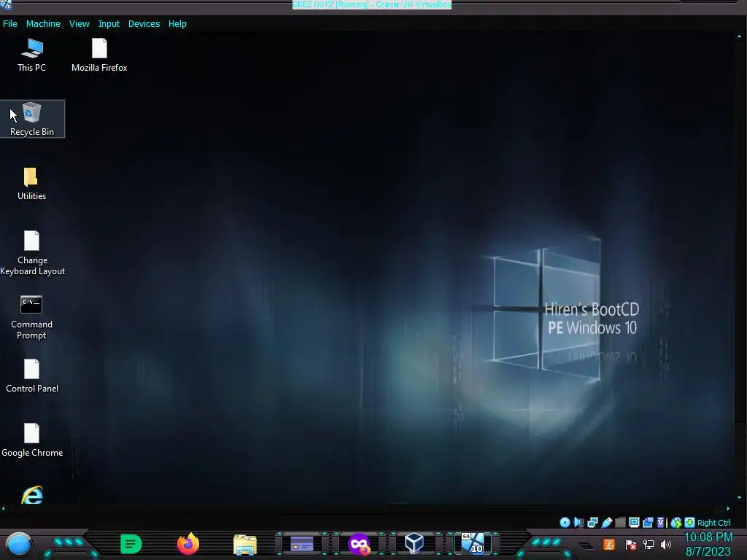Open the View menu

(x=79, y=24)
